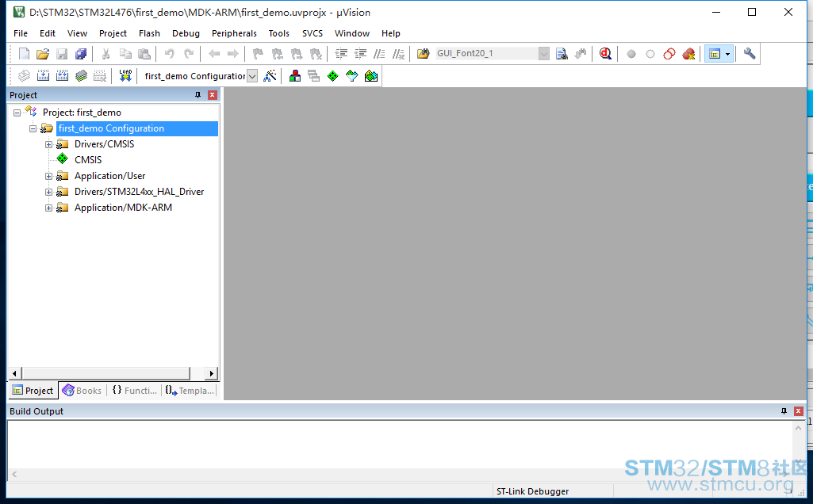Click the Select Software Packs icon

coord(352,75)
